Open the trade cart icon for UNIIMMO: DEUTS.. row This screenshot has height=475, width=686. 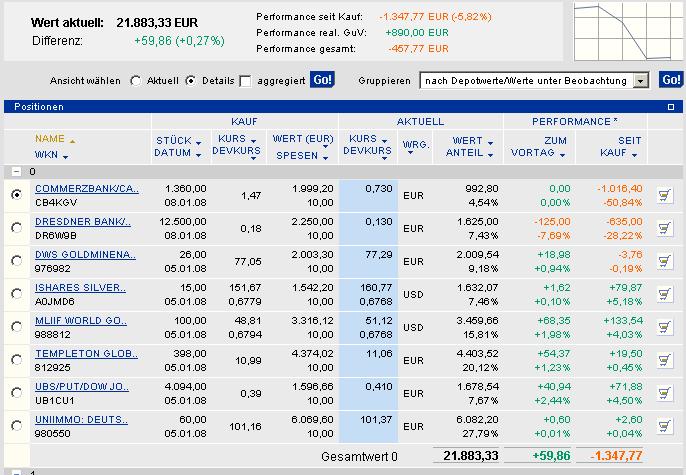pos(665,426)
